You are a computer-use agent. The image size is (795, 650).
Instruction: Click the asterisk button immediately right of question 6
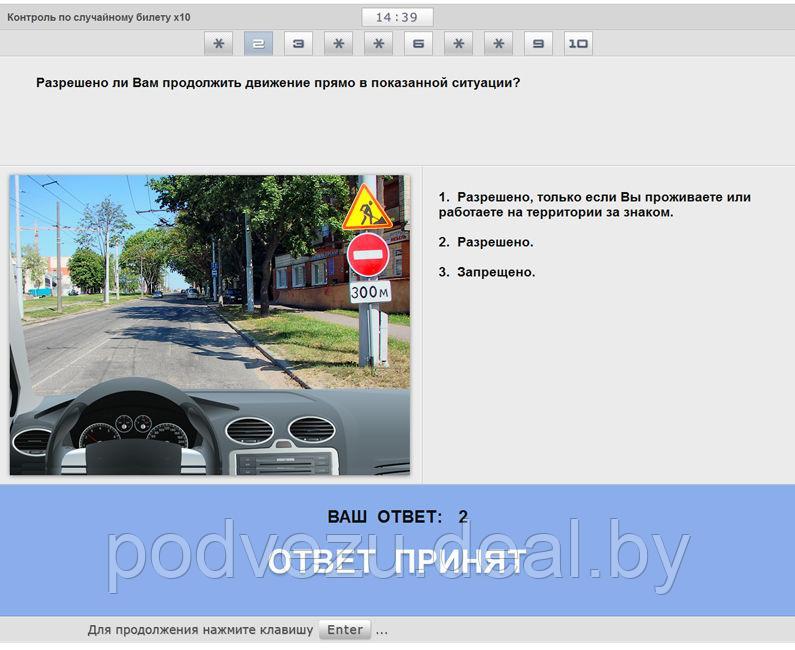458,43
